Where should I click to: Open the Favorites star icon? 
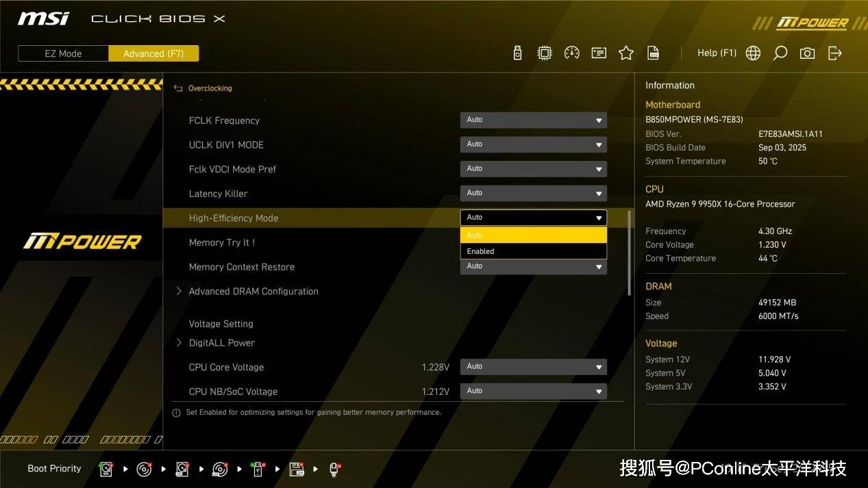(x=625, y=53)
